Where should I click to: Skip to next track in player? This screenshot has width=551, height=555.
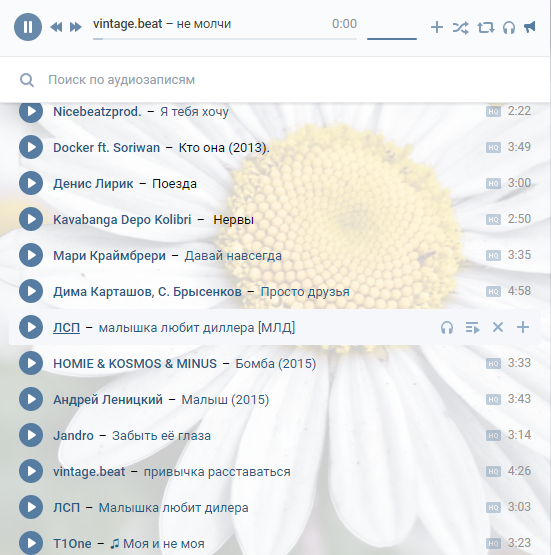point(75,27)
